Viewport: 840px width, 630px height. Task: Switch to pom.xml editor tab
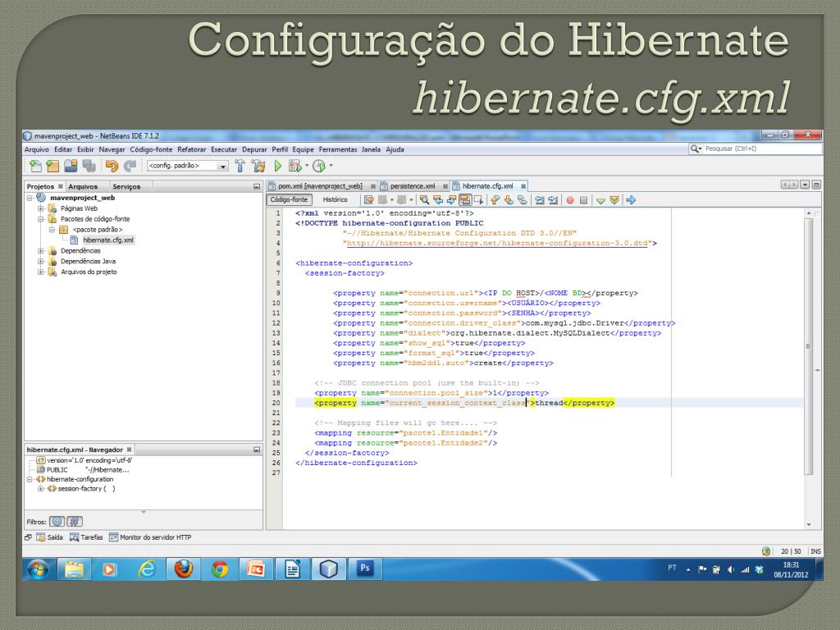pyautogui.click(x=321, y=186)
